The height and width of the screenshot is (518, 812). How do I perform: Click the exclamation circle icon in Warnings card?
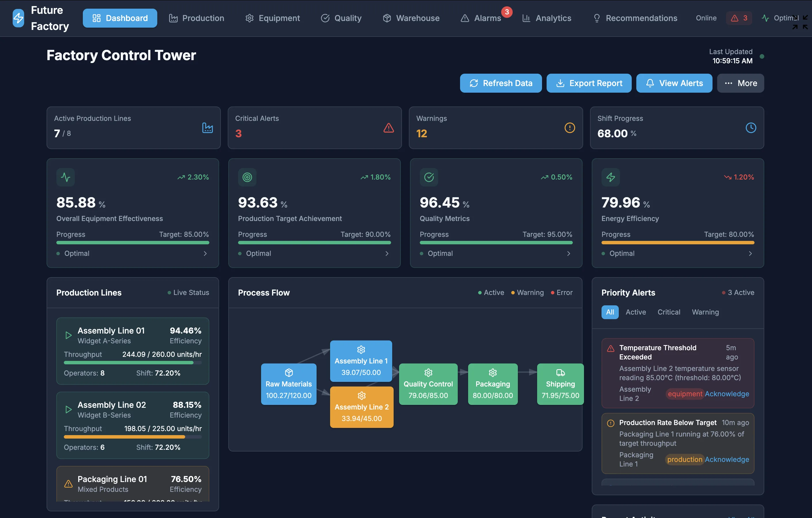click(570, 128)
